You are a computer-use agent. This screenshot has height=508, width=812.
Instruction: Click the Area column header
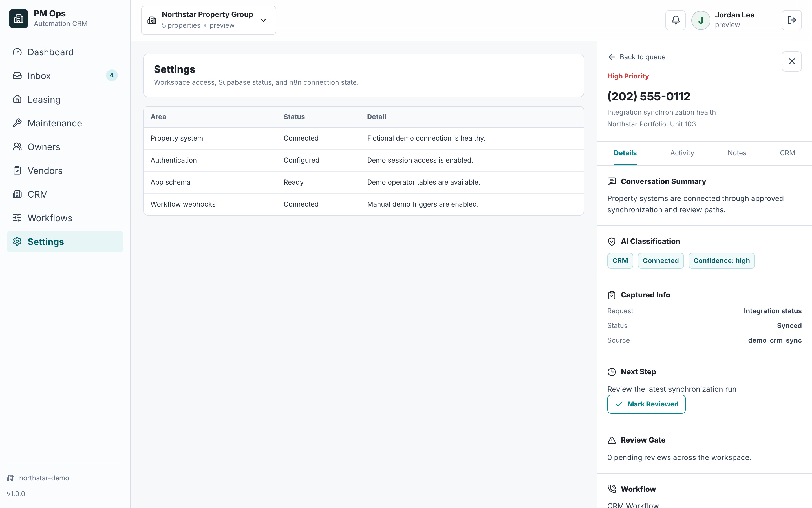point(158,117)
